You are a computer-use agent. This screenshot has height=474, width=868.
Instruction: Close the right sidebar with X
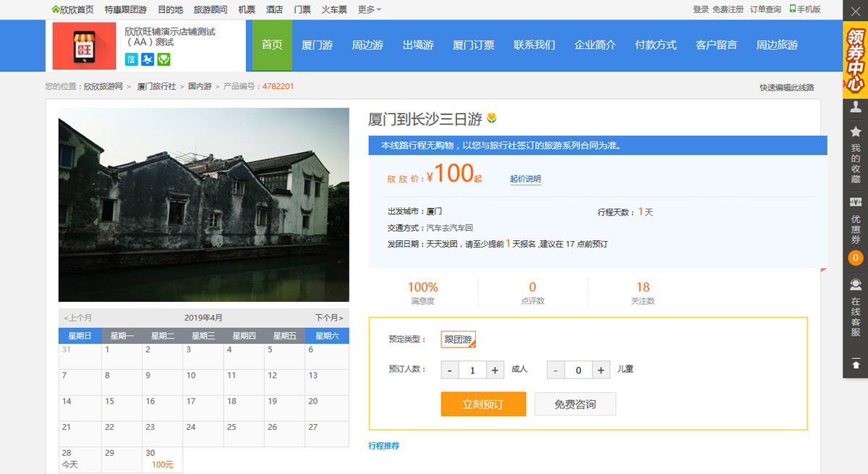[856, 11]
